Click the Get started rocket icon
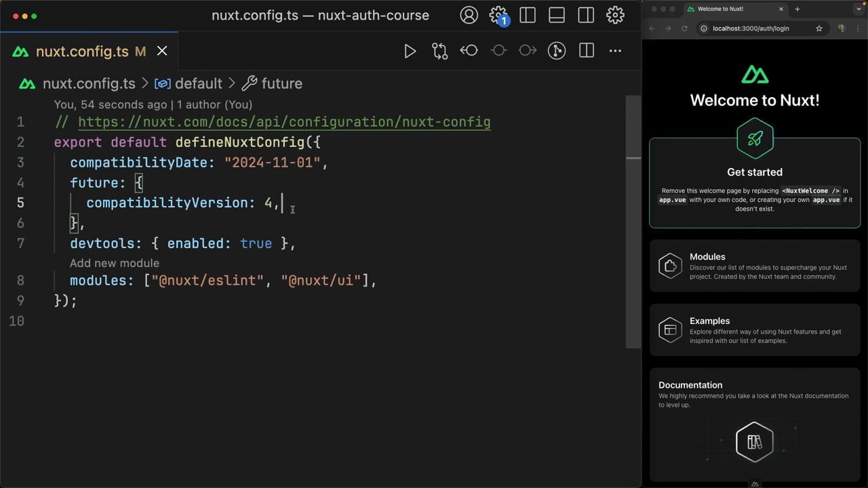 [x=755, y=138]
